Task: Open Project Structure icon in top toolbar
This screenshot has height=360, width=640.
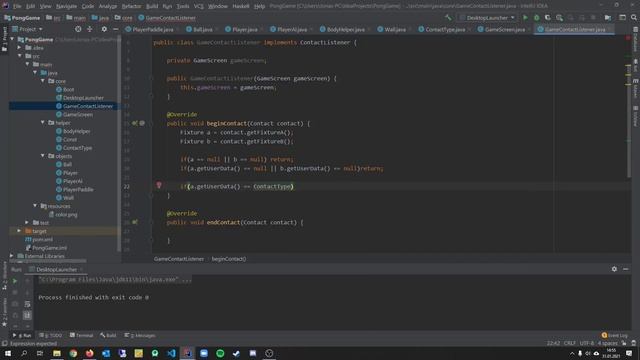Action: tap(608, 18)
